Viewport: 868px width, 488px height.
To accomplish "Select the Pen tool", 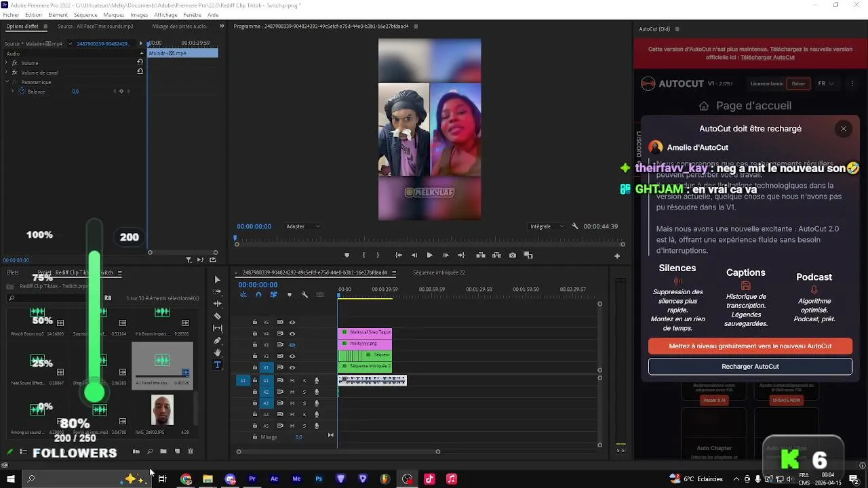I will 217,340.
